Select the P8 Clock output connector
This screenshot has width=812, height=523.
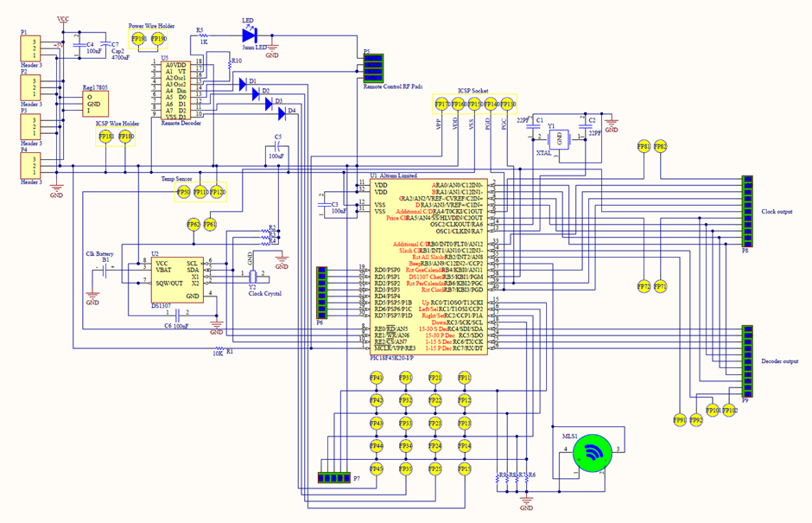pos(747,211)
